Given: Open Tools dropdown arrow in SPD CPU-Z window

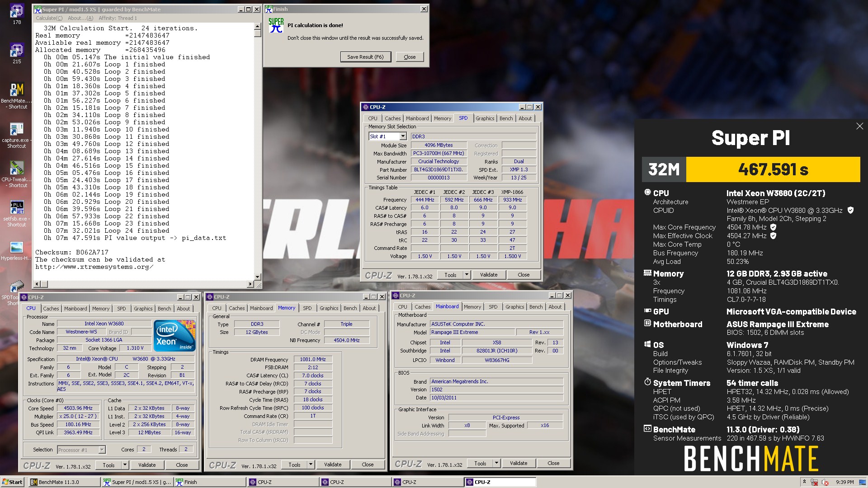Looking at the screenshot, I should click(467, 275).
